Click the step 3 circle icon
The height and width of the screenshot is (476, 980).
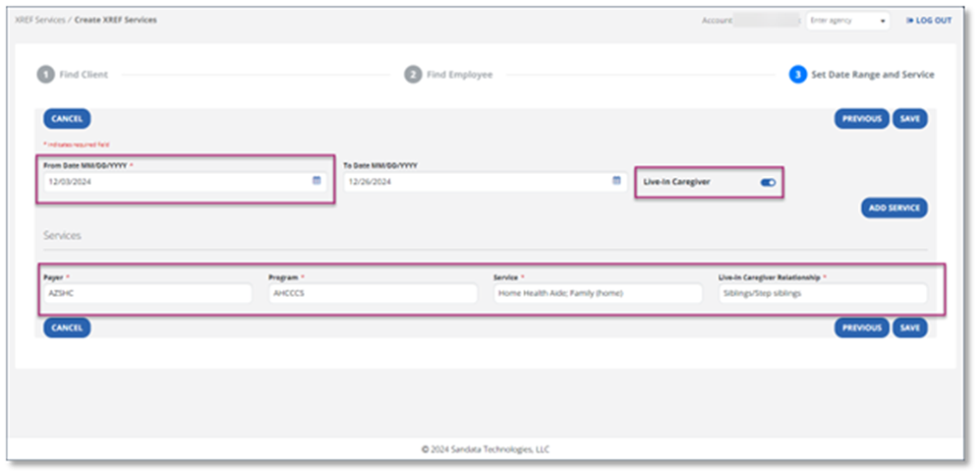point(797,75)
